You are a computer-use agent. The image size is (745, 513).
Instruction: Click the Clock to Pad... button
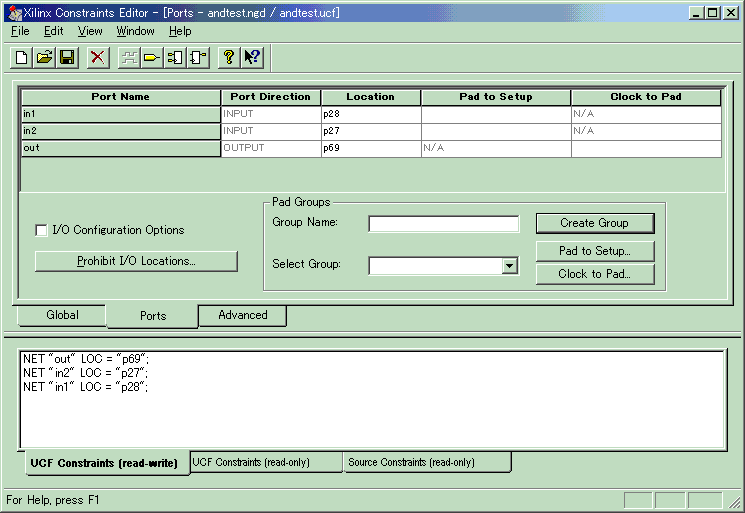coord(595,274)
